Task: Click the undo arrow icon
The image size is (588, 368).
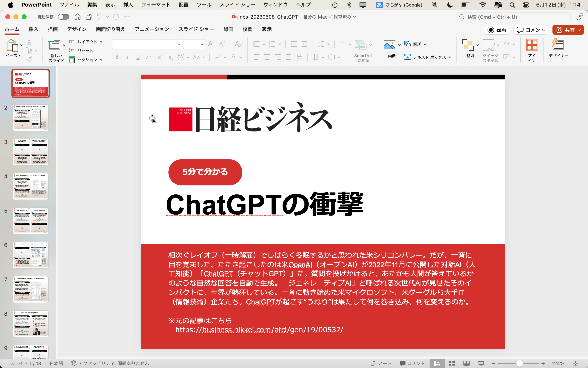Action: (x=100, y=17)
